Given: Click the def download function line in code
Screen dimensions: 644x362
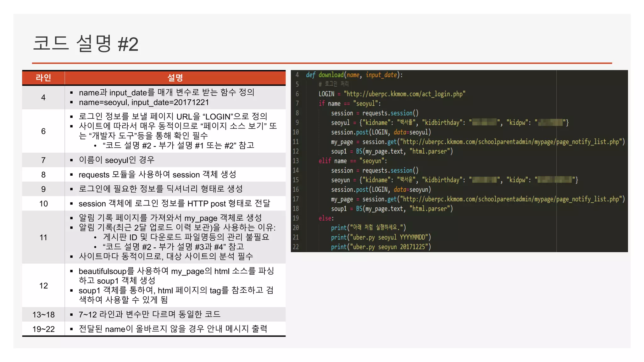Looking at the screenshot, I should click(x=354, y=75).
